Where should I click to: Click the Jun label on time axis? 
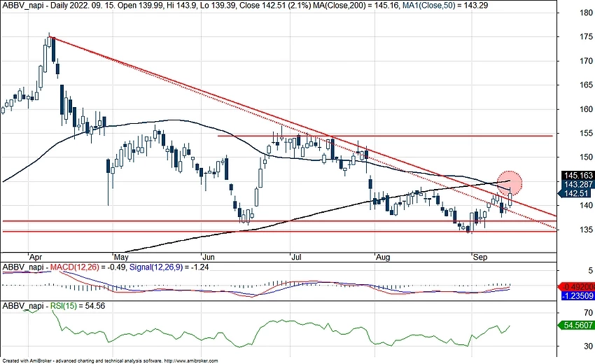209,258
